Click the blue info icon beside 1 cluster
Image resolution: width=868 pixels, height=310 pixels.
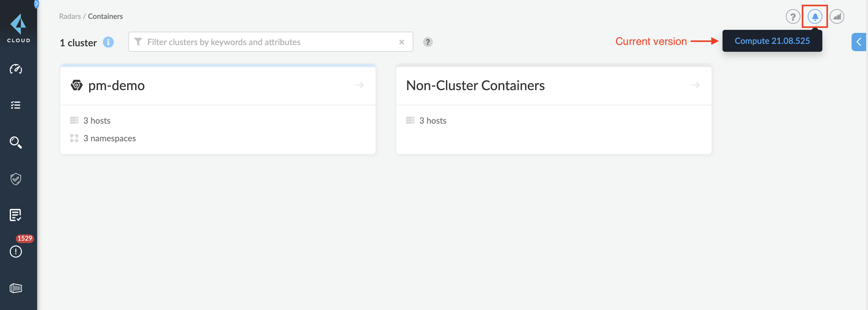coord(108,42)
